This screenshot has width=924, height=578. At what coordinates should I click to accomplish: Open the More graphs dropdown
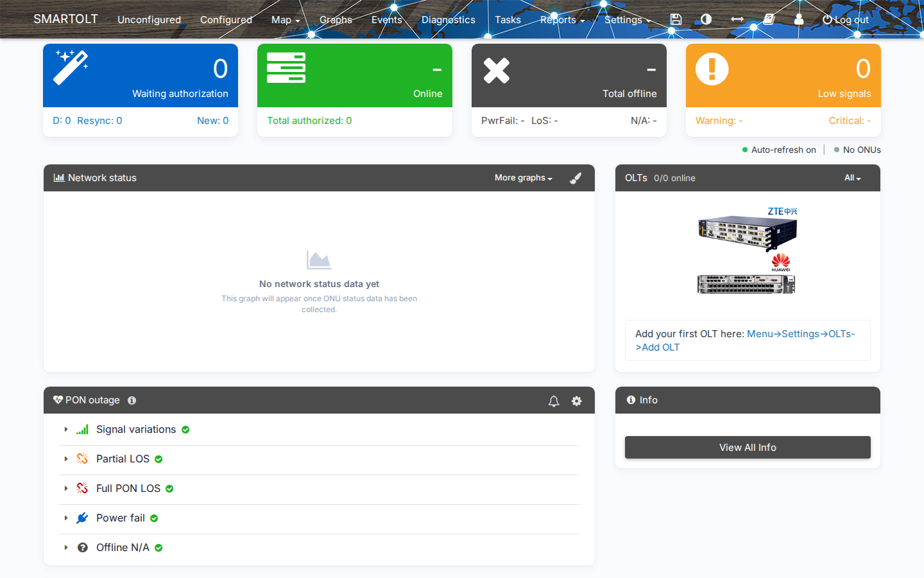pyautogui.click(x=524, y=178)
